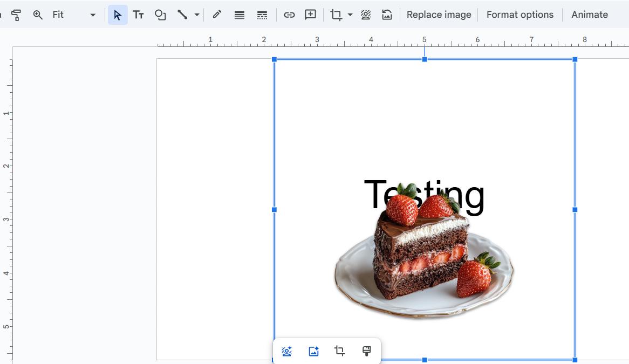Click the right-middle resize handle of the image
The width and height of the screenshot is (629, 364).
575,210
